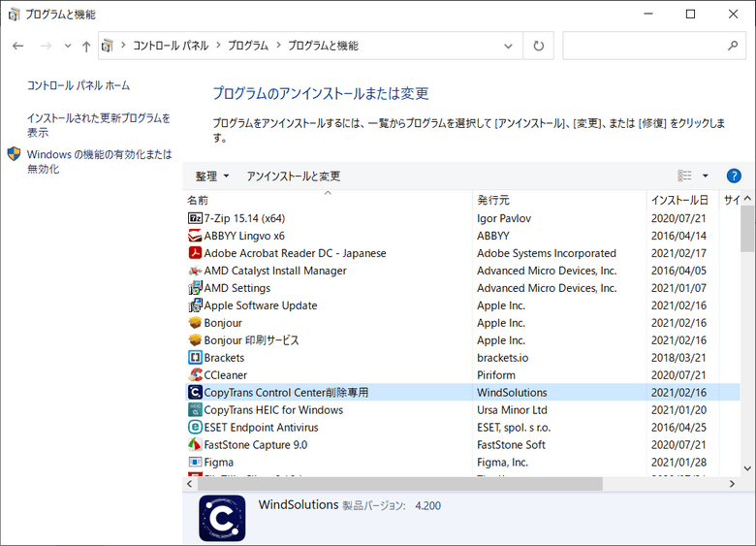Click horizontal scrollbar right arrow
Viewport: 756px width, 546px height.
(x=732, y=483)
